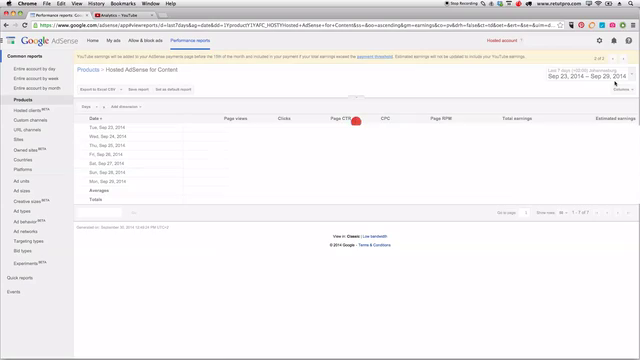Go to next notification arrow
The width and height of the screenshot is (640, 360).
pyautogui.click(x=623, y=59)
